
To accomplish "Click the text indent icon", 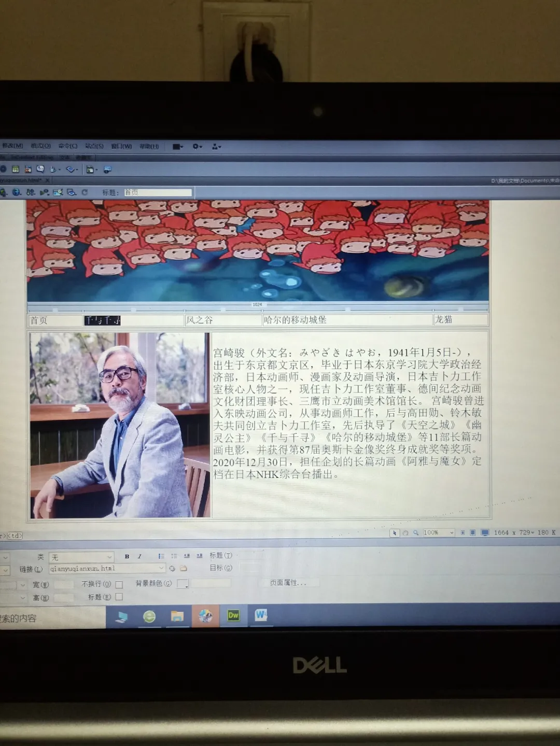I will point(200,556).
